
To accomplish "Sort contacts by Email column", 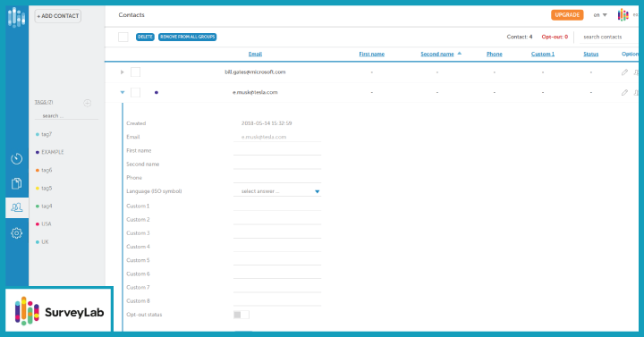I will pyautogui.click(x=255, y=55).
